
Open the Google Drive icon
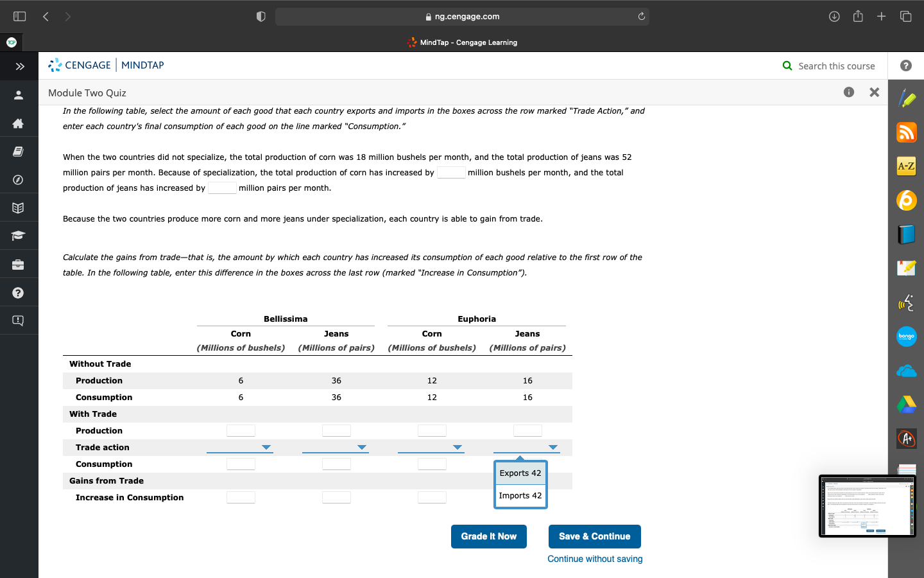tap(907, 405)
